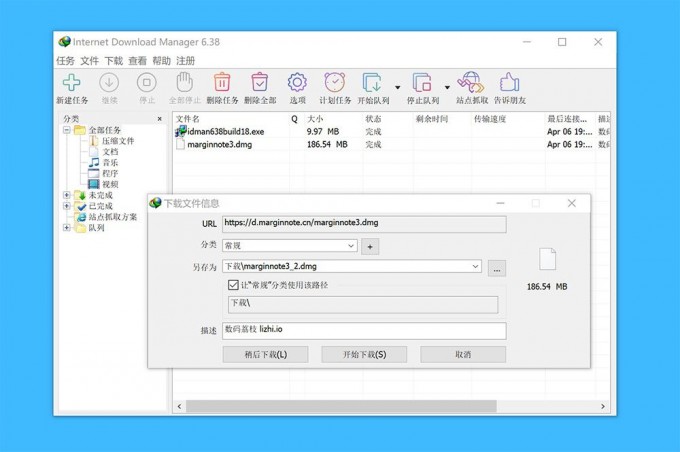Click the 新建任务 (new task) toolbar icon
The width and height of the screenshot is (680, 452).
pos(72,84)
